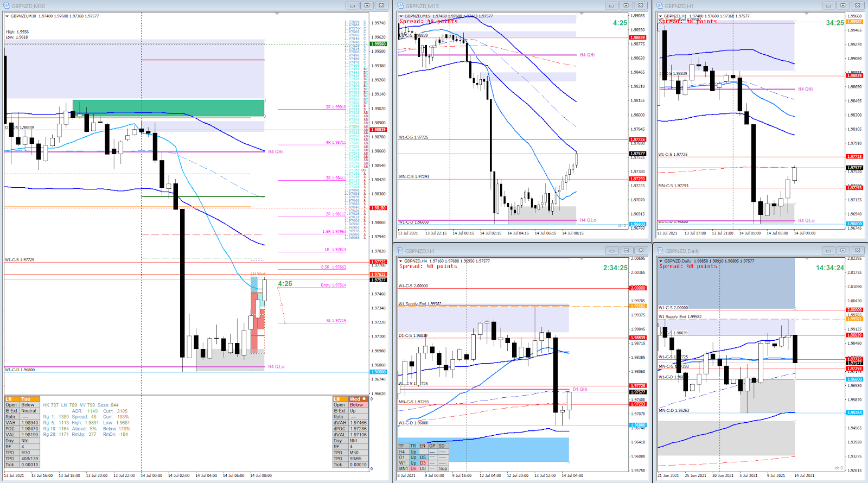Select the 1R 1.97813 target label
Viewport: 868px width, 483px height.
pyautogui.click(x=335, y=250)
